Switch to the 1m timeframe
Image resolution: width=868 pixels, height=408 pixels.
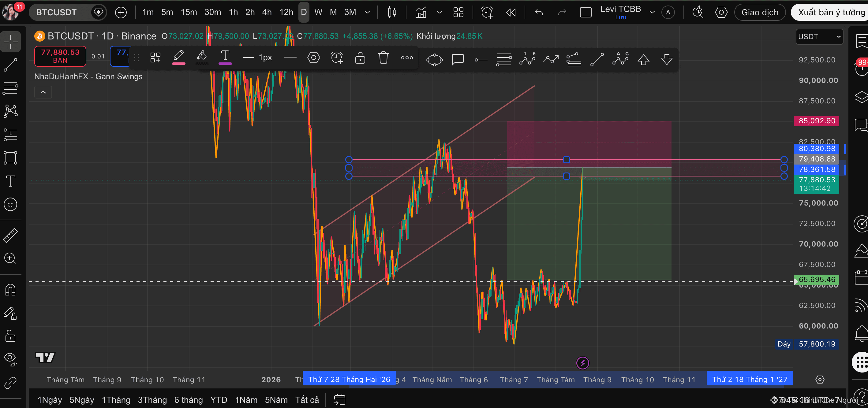[148, 13]
